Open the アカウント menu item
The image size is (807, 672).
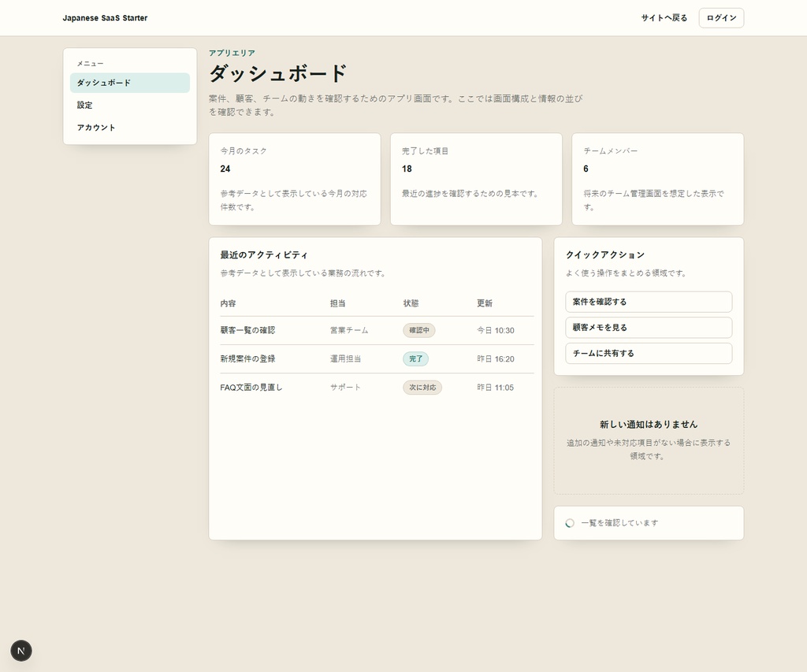pyautogui.click(x=130, y=128)
